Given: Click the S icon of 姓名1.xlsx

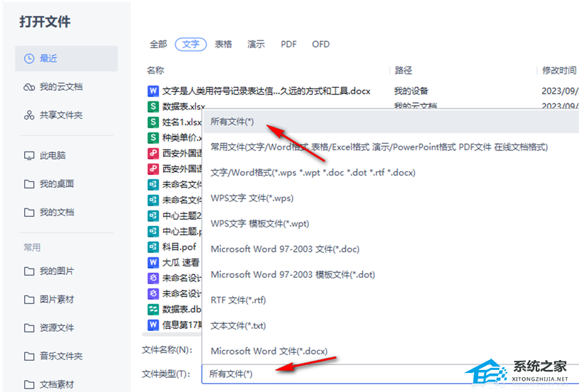Looking at the screenshot, I should coord(153,122).
